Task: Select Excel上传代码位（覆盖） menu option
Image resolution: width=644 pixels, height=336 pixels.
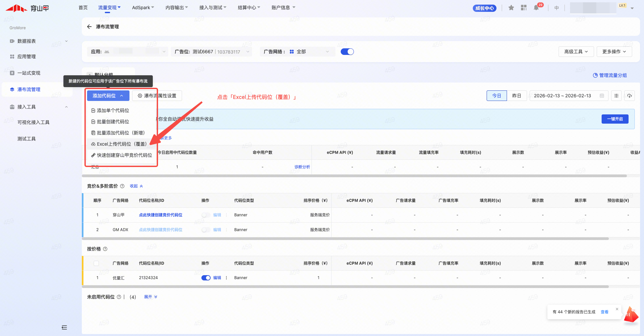Action: tap(122, 144)
